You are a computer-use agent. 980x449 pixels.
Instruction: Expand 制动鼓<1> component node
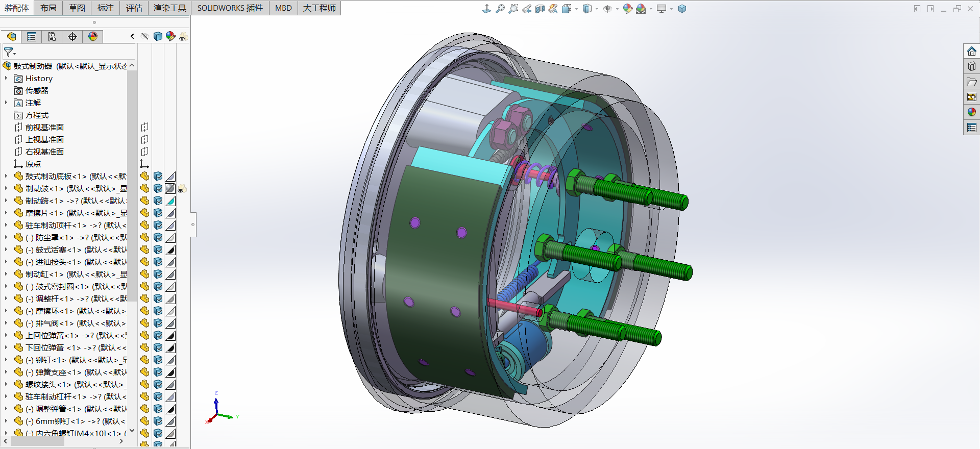pos(6,188)
